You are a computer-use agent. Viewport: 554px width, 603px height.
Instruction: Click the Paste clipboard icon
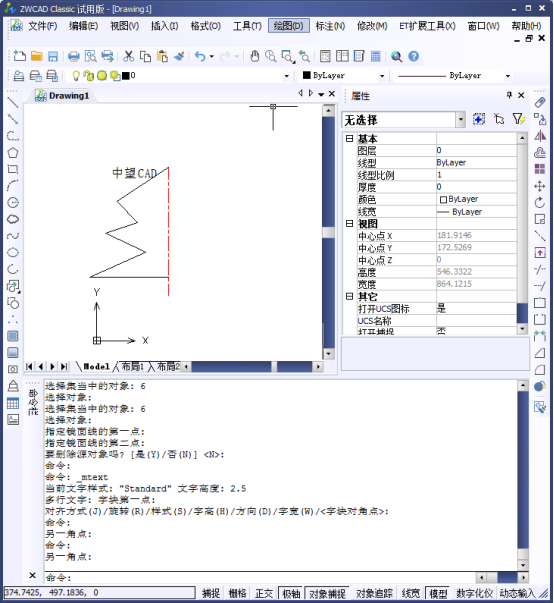[162, 56]
